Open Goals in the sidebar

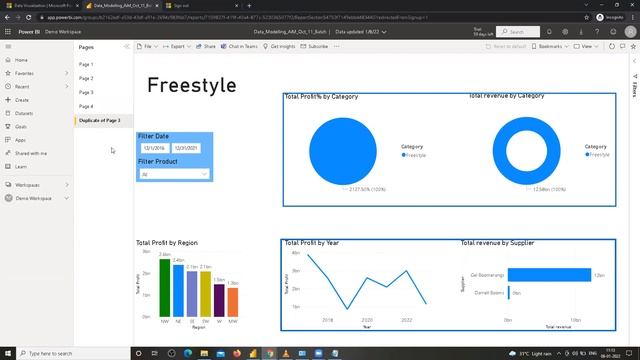(x=21, y=127)
